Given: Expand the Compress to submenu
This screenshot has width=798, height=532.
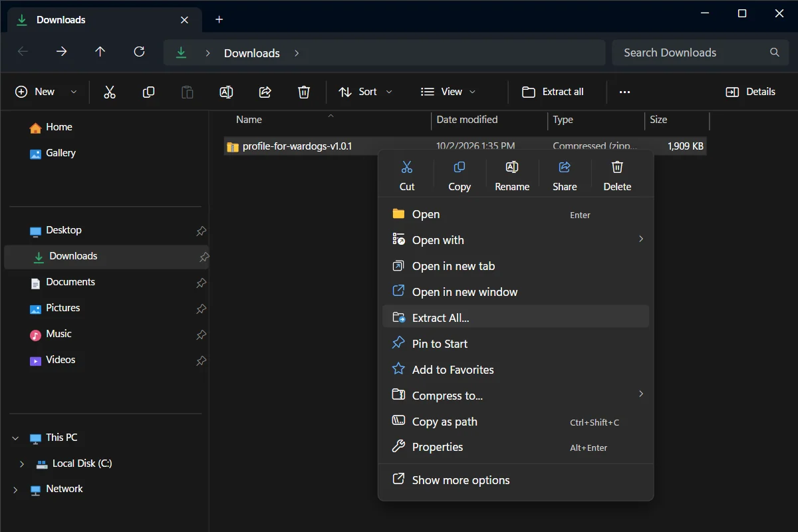Looking at the screenshot, I should (x=641, y=394).
